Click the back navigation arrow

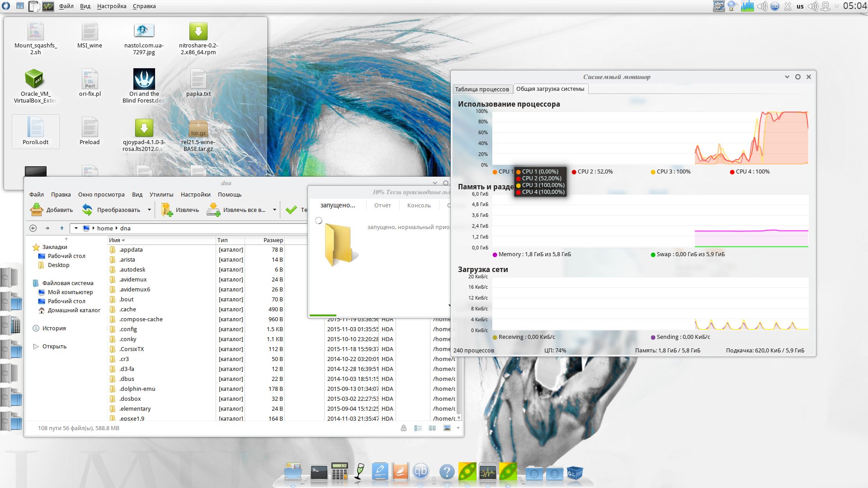pyautogui.click(x=33, y=228)
